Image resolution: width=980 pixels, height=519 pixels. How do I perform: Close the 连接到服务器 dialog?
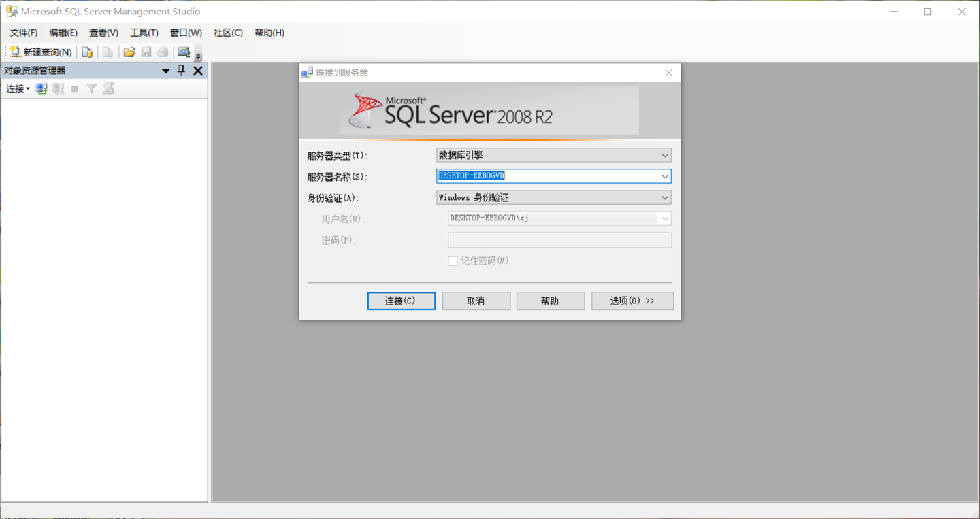click(668, 73)
